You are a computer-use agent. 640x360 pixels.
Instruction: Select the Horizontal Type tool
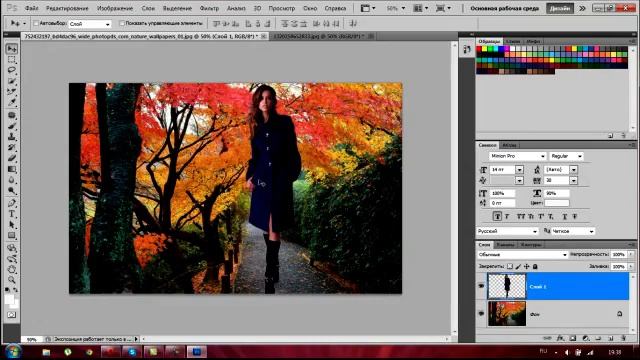pos(12,214)
